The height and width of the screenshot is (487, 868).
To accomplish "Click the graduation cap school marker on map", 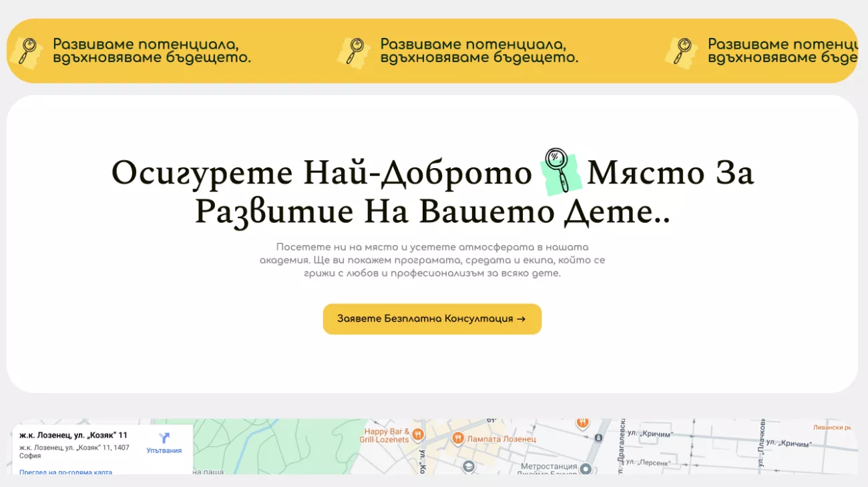I will 469,466.
